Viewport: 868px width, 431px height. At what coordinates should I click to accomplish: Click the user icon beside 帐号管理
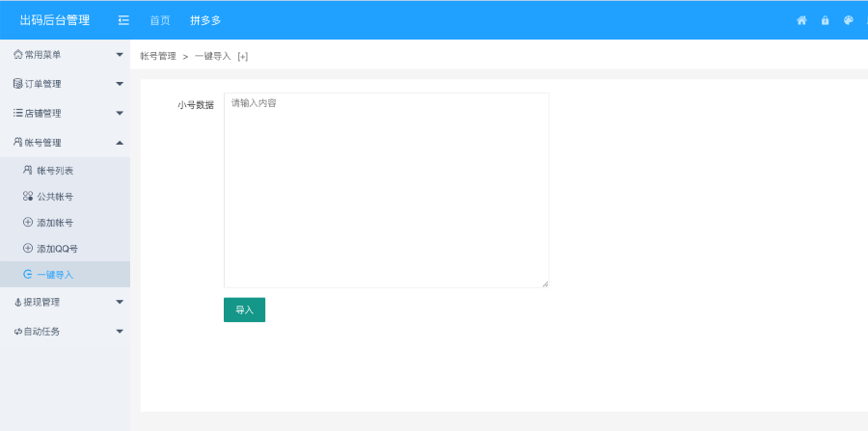tap(17, 142)
